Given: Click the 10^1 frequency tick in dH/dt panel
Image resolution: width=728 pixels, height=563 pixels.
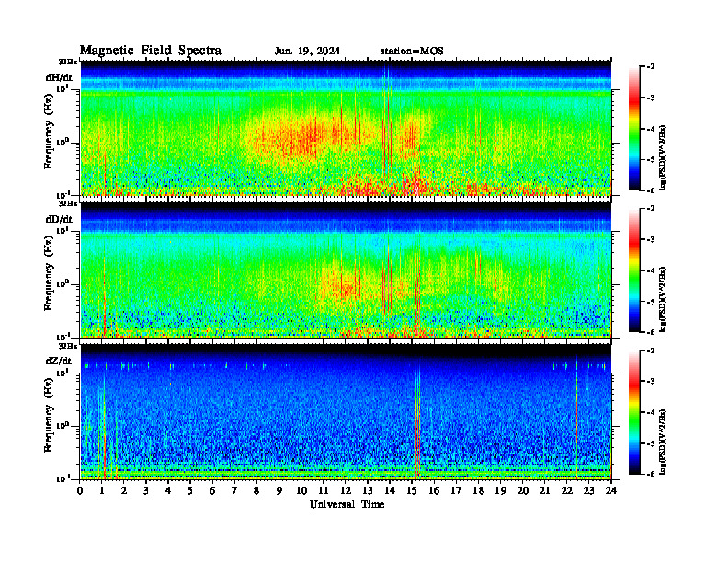Looking at the screenshot, I should 63,88.
